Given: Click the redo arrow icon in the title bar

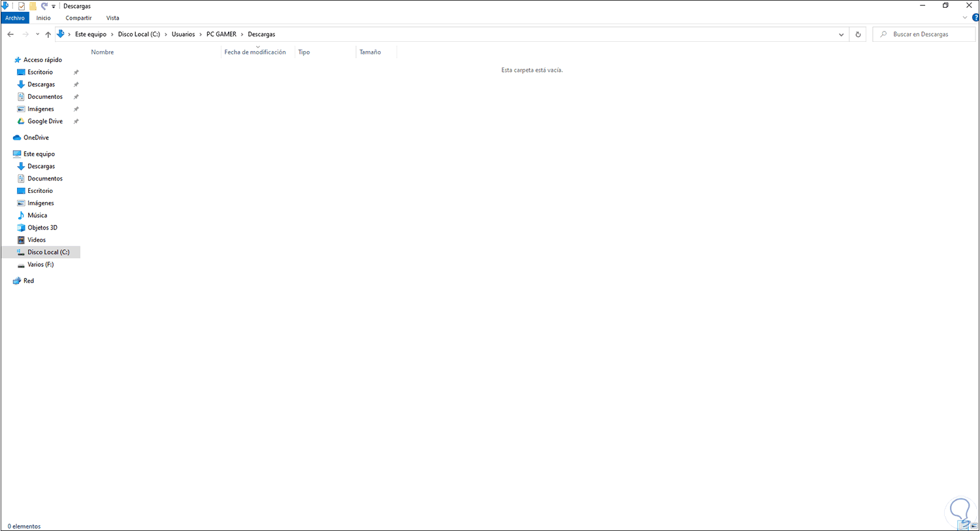Looking at the screenshot, I should click(x=44, y=6).
